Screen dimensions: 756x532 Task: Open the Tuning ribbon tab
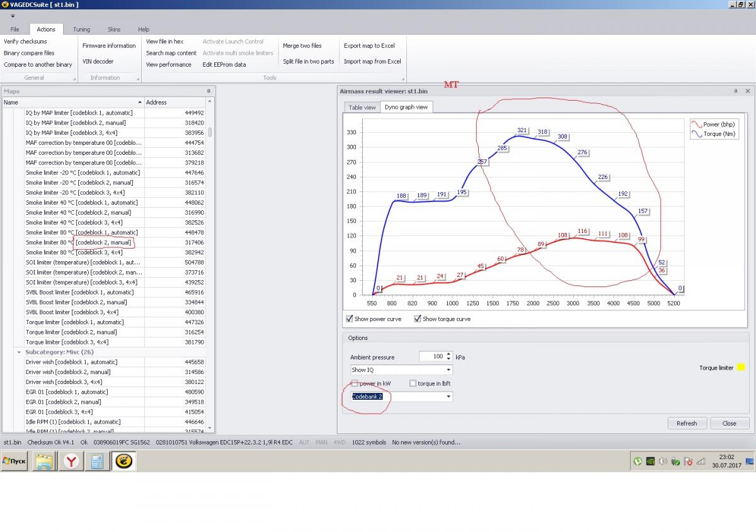click(81, 30)
